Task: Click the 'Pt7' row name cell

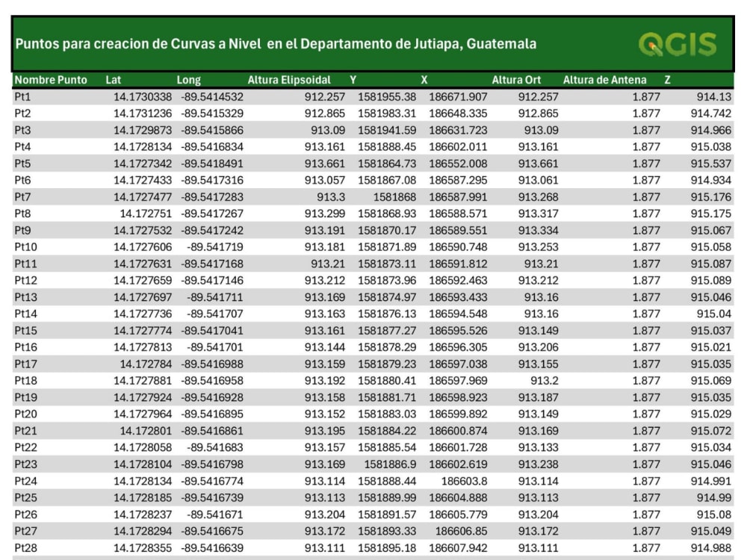Action: [22, 196]
